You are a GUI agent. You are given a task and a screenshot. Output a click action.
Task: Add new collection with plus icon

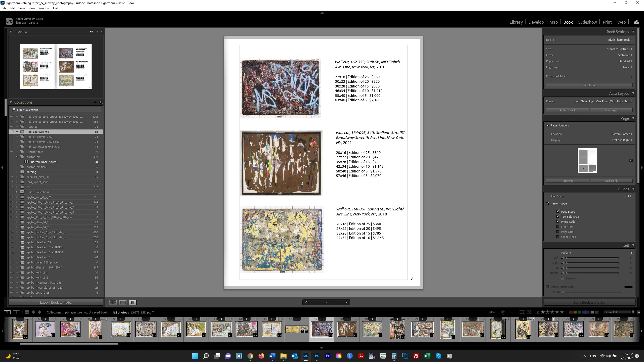pos(101,102)
